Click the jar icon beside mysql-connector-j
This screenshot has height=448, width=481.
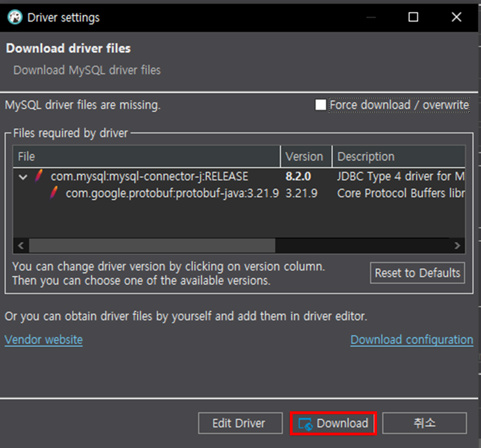point(38,176)
